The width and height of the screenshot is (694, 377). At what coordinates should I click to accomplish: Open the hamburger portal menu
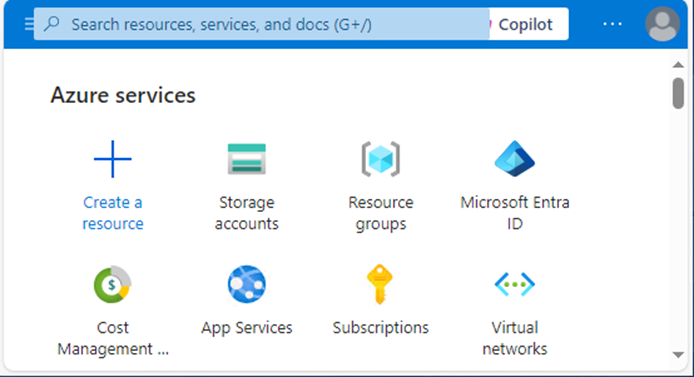pyautogui.click(x=29, y=24)
